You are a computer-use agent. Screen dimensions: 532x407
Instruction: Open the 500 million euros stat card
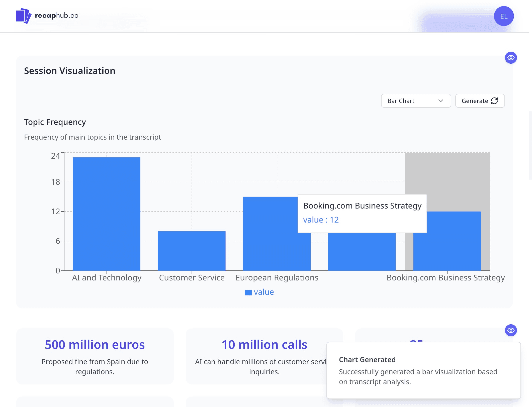click(95, 356)
